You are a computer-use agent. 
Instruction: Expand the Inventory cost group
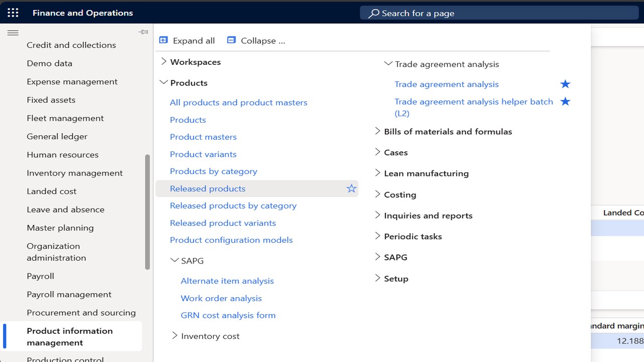pos(175,336)
